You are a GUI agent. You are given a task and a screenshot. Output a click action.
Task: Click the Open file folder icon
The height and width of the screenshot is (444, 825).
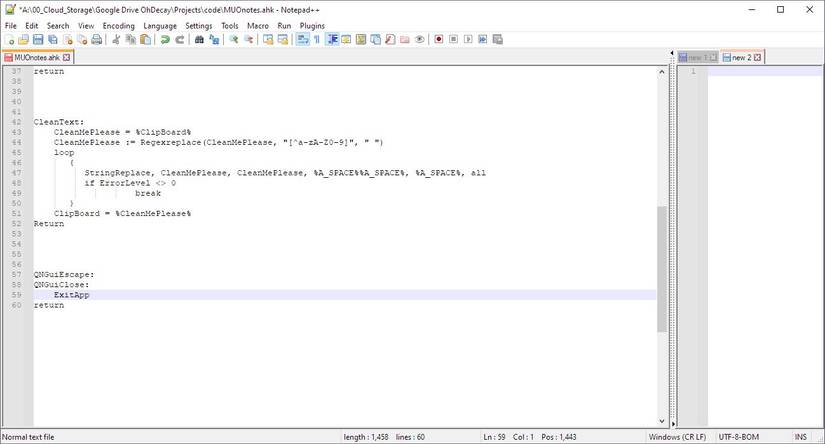pyautogui.click(x=24, y=39)
